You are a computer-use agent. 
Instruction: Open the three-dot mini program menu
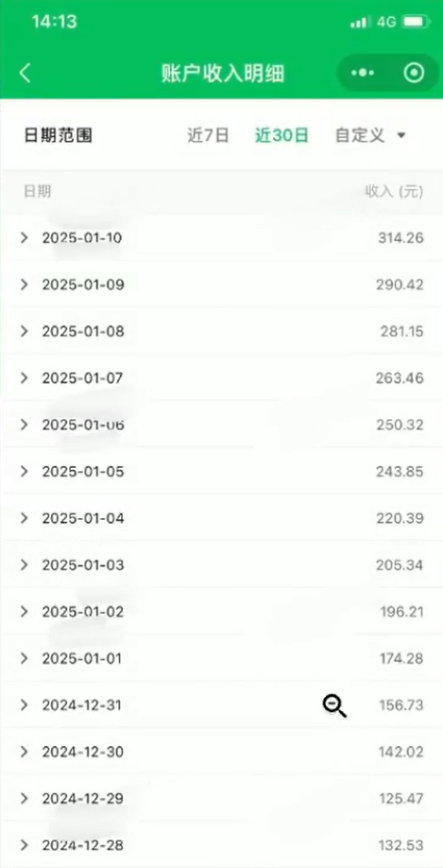363,73
